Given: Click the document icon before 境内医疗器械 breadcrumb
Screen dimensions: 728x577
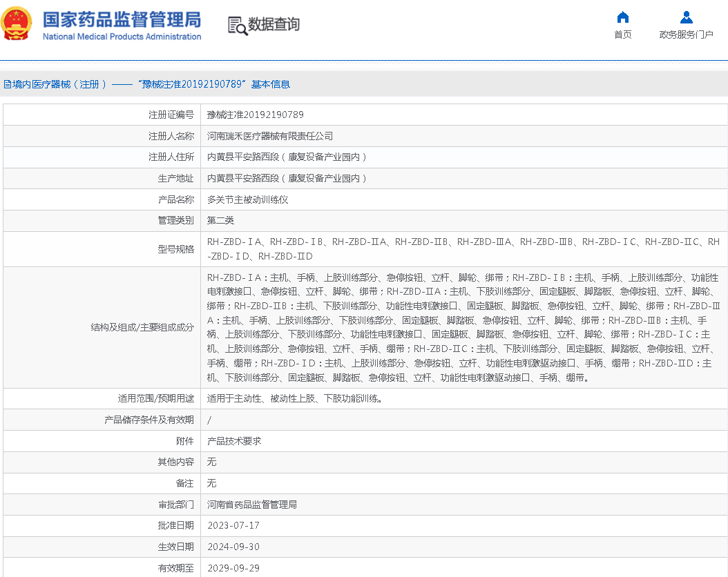Looking at the screenshot, I should tap(6, 83).
